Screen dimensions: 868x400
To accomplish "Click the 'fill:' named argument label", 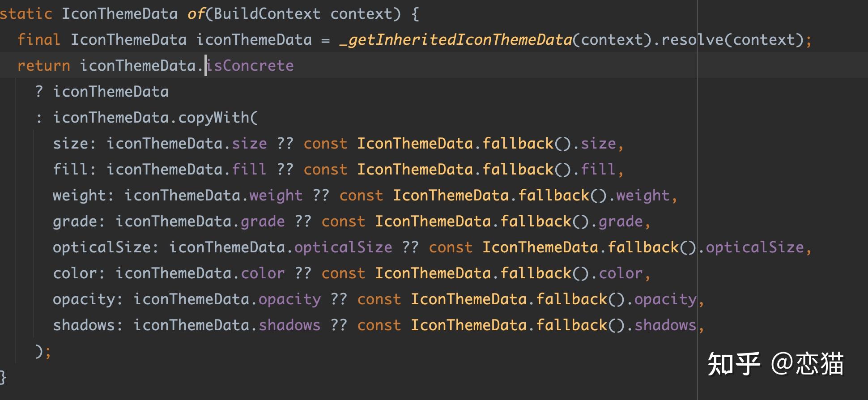I will click(74, 170).
